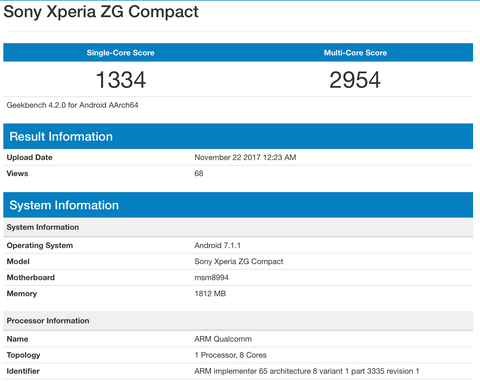Click the Geekbench 4.2.0 for Android AArch64 text
The width and height of the screenshot is (480, 382).
pyautogui.click(x=72, y=105)
